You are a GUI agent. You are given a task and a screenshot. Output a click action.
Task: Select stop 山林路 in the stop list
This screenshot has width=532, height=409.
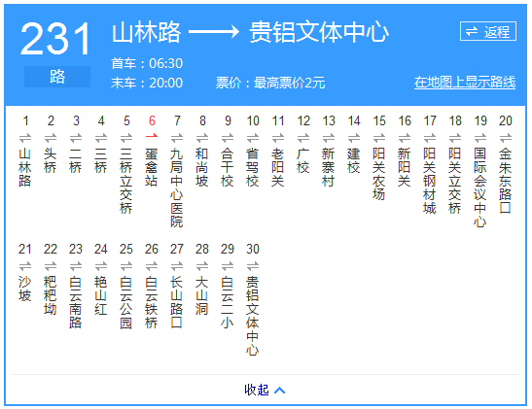[25, 167]
